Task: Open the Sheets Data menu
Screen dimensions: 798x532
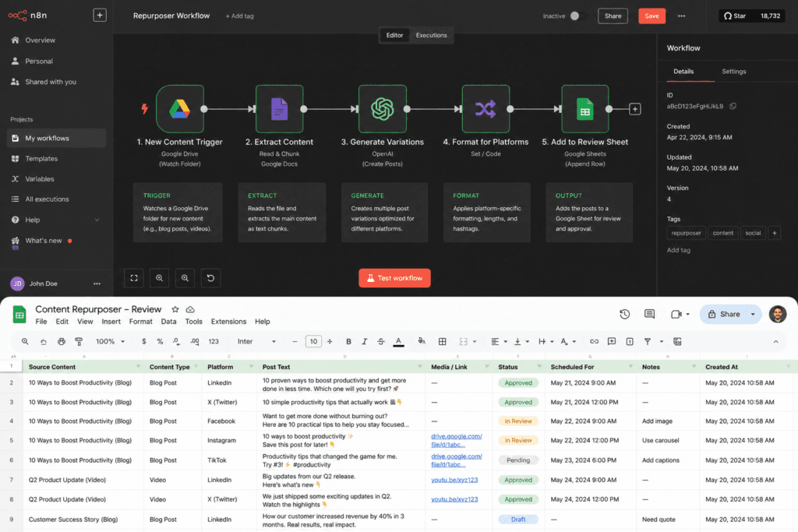Action: pyautogui.click(x=168, y=322)
